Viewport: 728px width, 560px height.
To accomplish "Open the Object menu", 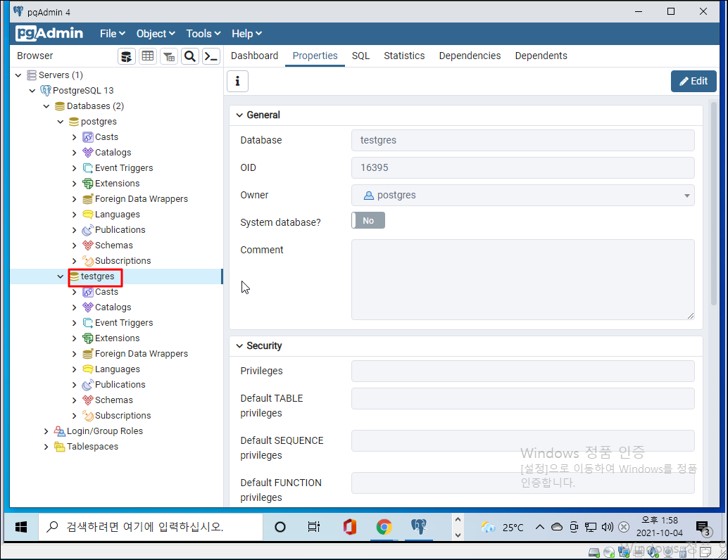I will (156, 33).
